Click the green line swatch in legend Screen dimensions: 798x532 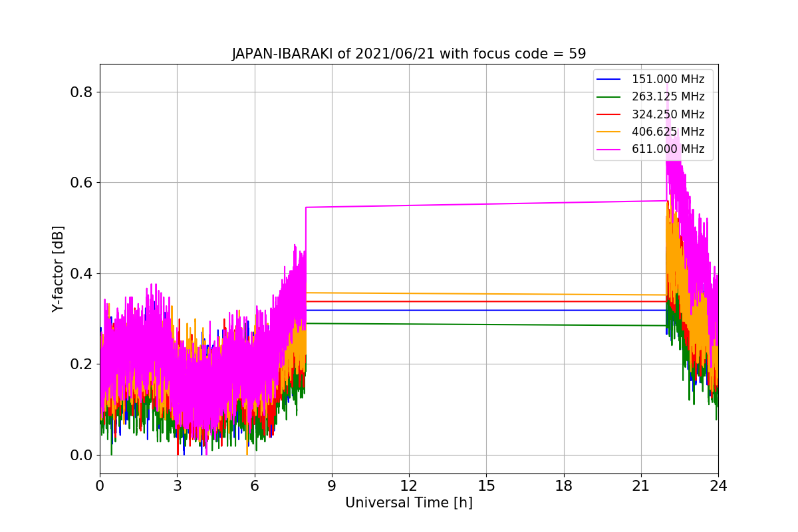pos(608,97)
